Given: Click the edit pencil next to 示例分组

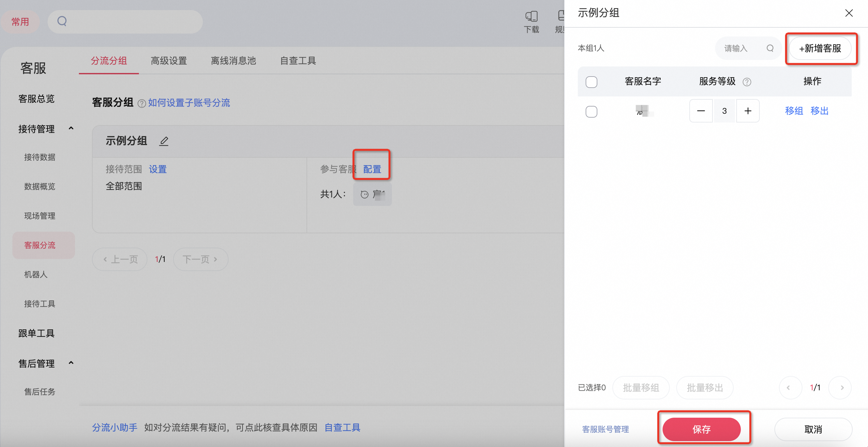Looking at the screenshot, I should point(164,141).
